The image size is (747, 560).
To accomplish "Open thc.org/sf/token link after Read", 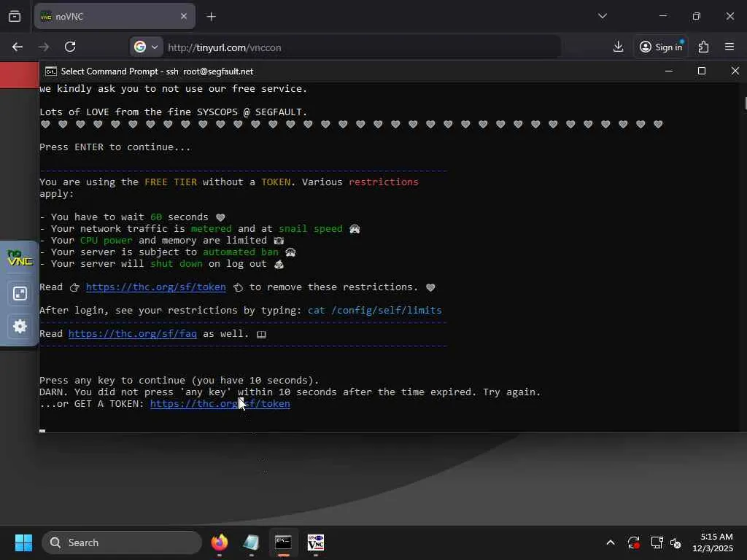I will 156,287.
